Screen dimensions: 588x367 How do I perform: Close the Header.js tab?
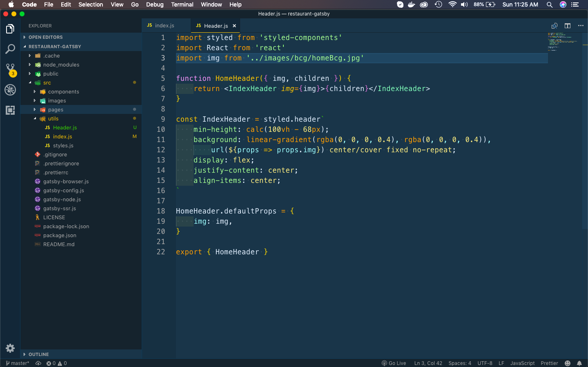pos(234,26)
